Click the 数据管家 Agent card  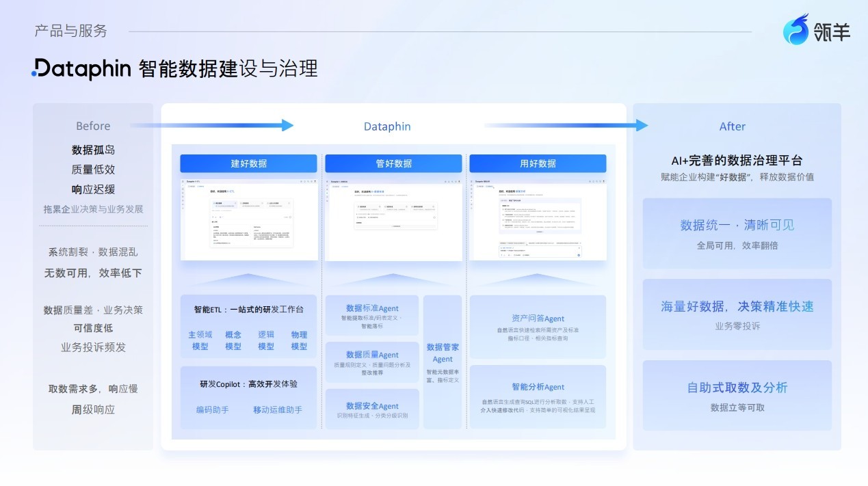point(443,362)
